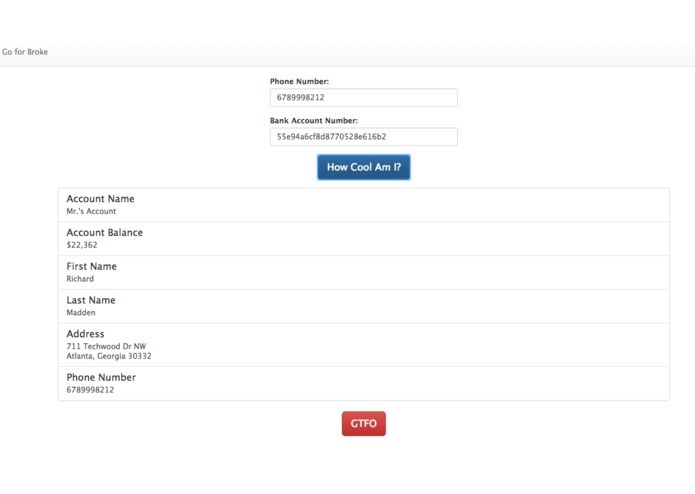The height and width of the screenshot is (494, 695).
Task: Click the red GTFO button
Action: [x=363, y=424]
